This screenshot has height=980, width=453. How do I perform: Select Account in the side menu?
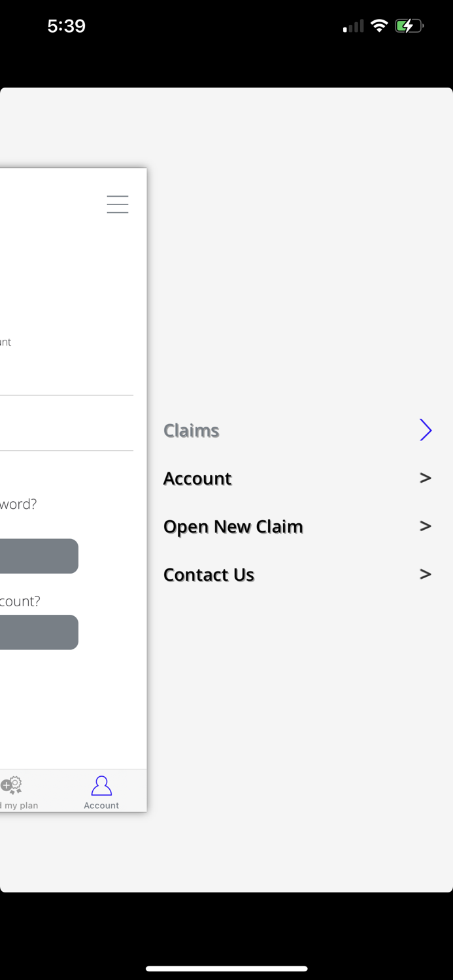coord(197,478)
